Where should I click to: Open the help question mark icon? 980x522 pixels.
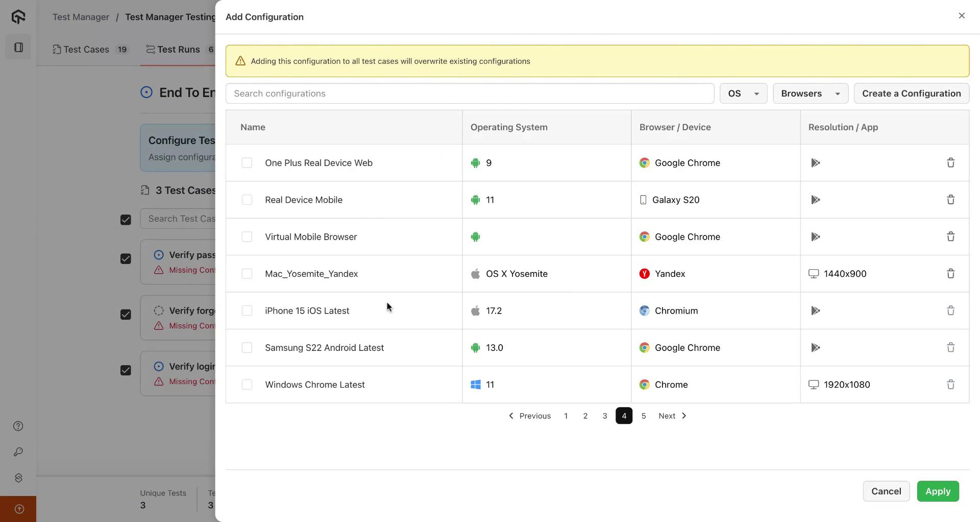[18, 426]
